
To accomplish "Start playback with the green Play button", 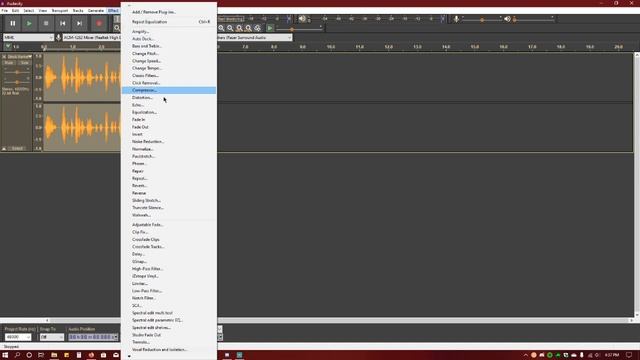I will coord(29,23).
